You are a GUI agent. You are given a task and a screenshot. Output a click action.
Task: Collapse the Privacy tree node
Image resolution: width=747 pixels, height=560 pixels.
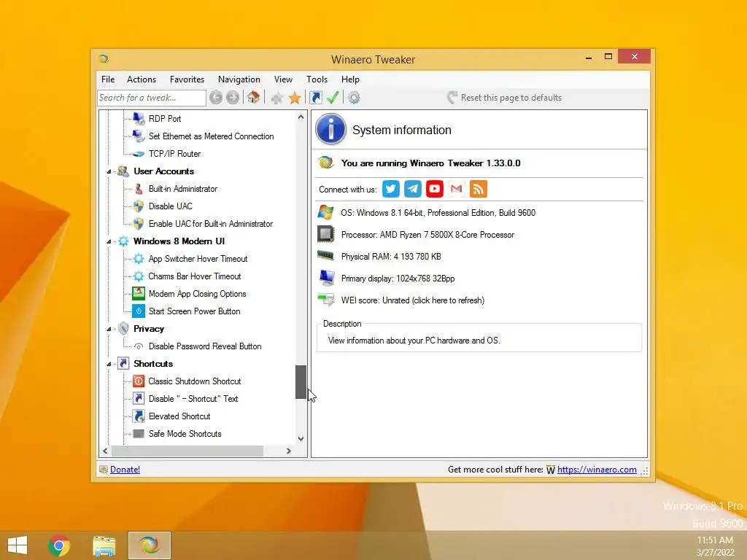(x=109, y=329)
